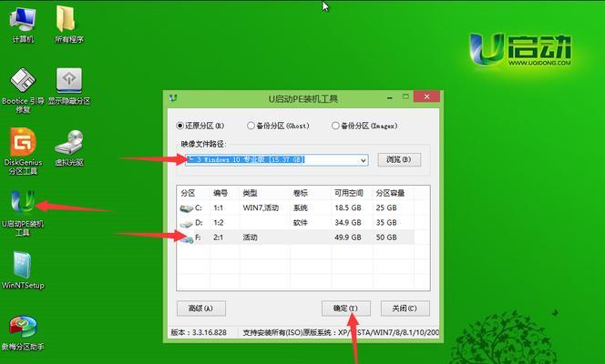Click the D: drive icon in partition list
605x364 pixels.
pos(187,223)
